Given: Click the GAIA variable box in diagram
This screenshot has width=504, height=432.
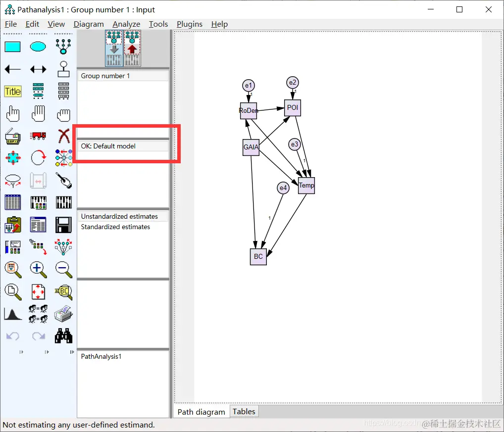Looking at the screenshot, I should [251, 147].
